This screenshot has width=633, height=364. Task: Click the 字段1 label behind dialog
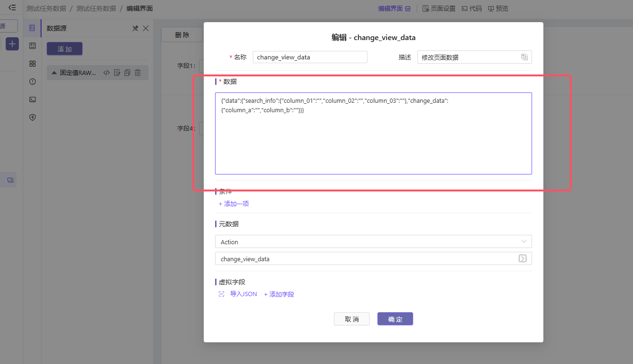tap(186, 66)
